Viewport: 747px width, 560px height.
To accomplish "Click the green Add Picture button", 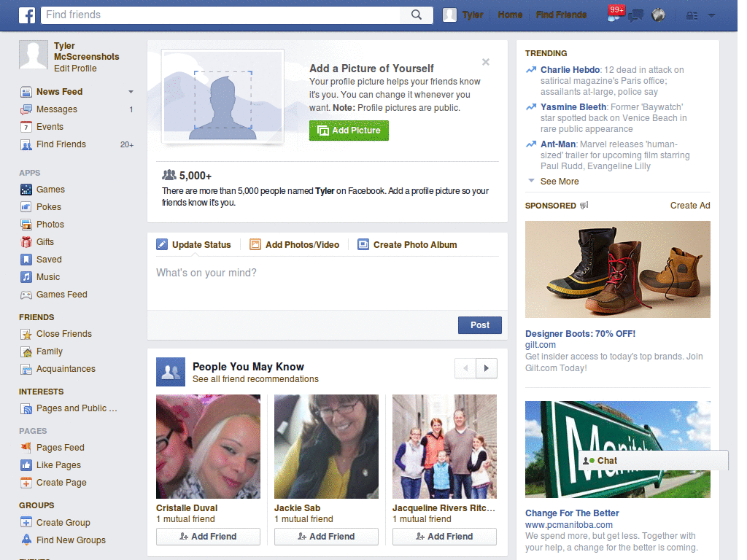I will pyautogui.click(x=349, y=131).
